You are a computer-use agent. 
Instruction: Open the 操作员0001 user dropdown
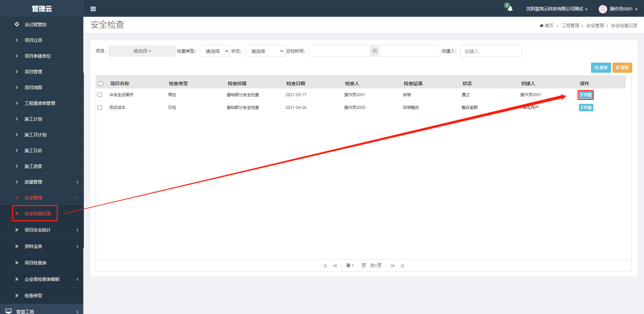click(624, 9)
